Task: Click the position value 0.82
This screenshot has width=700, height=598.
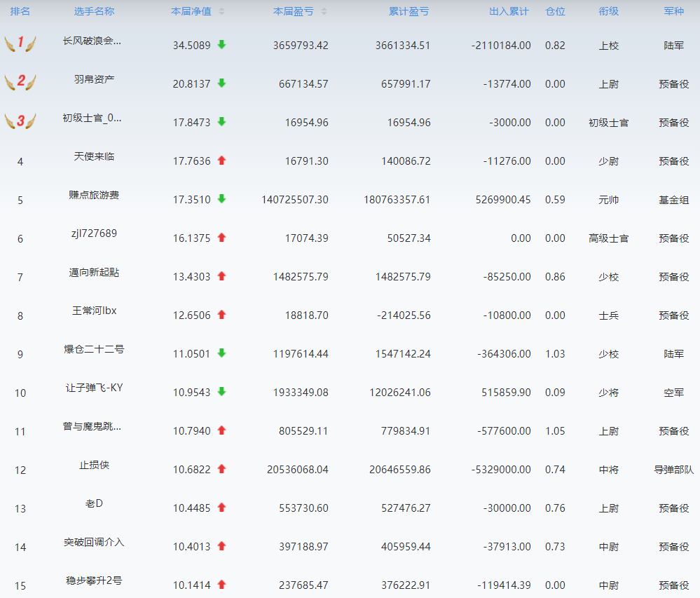Action: pyautogui.click(x=556, y=46)
